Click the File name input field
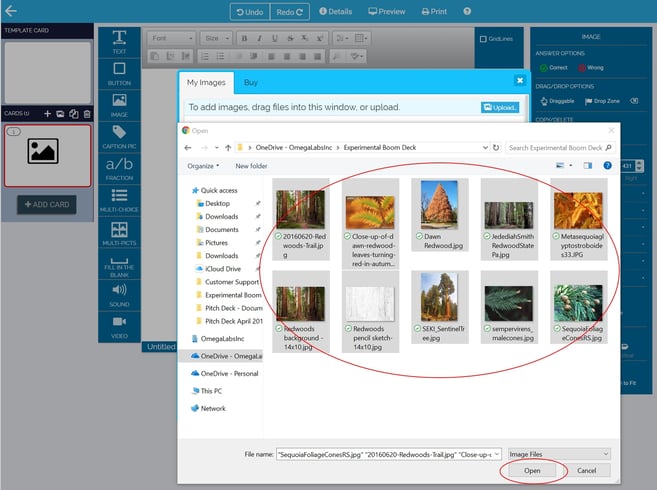Viewport: 657px width, 490px height. tap(389, 454)
